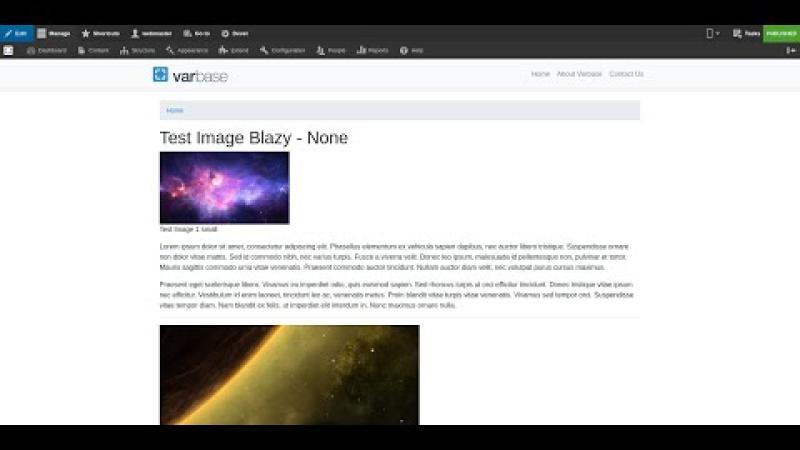
Task: Open the Help admin menu item
Action: click(x=412, y=51)
